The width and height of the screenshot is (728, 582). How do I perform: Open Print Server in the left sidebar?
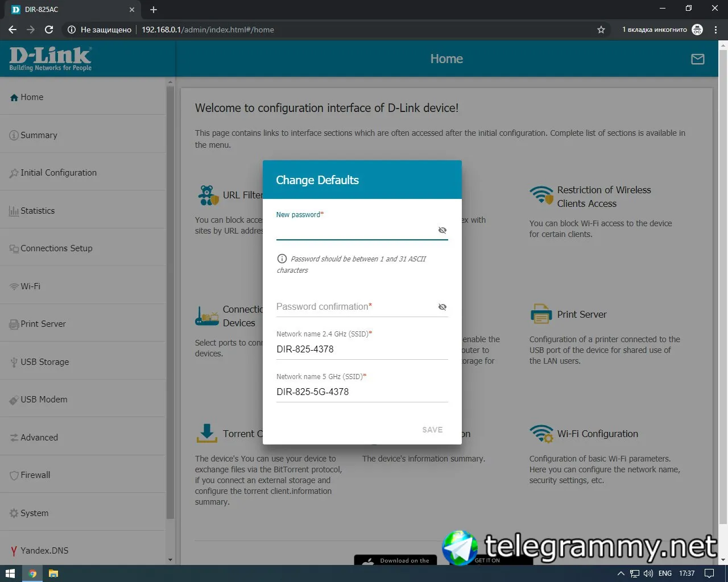coord(83,324)
